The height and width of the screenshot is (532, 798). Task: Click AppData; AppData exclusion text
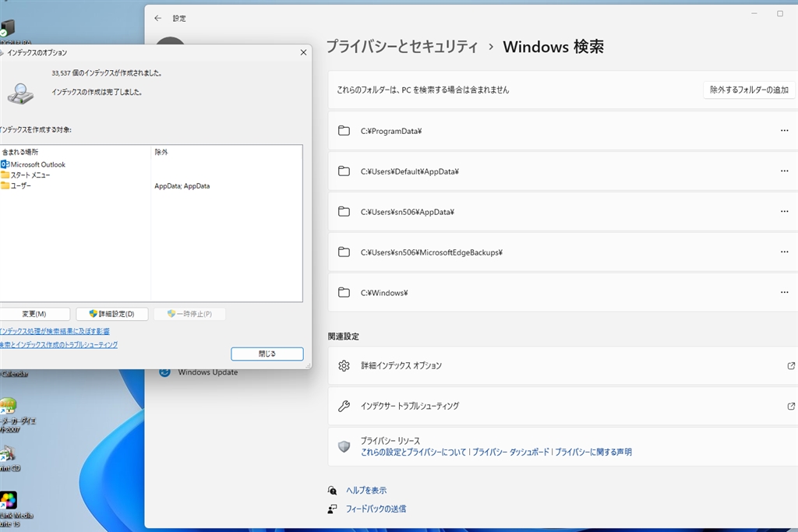pos(182,186)
